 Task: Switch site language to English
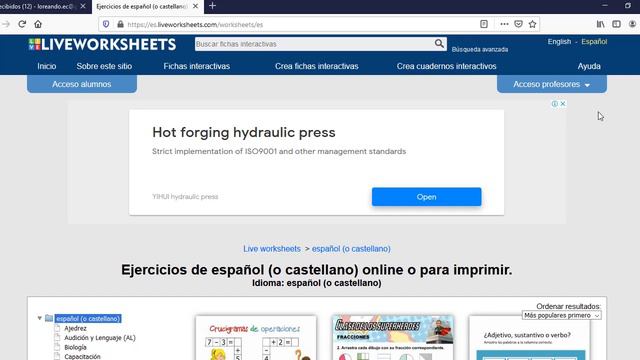click(x=559, y=42)
